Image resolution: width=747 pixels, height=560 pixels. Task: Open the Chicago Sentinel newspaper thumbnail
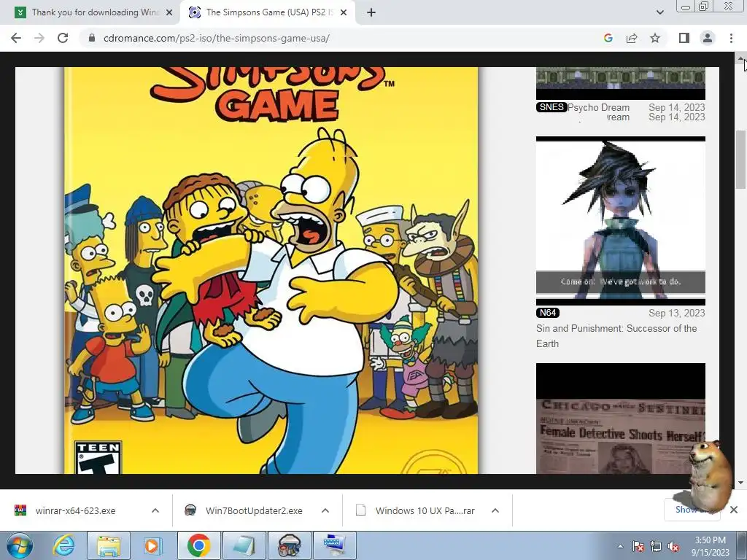coord(620,419)
